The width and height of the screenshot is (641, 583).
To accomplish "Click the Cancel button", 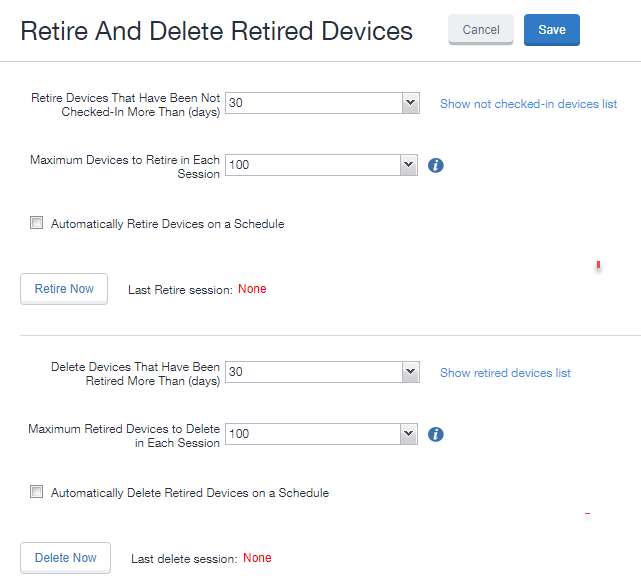I will tap(481, 30).
